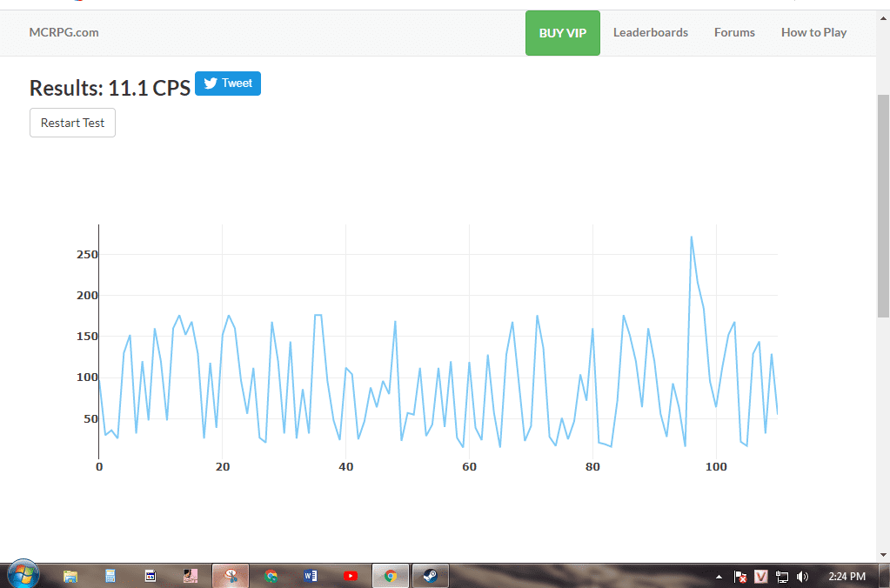The image size is (890, 588).
Task: Click the MCRPG.com site logo link
Action: click(x=64, y=32)
